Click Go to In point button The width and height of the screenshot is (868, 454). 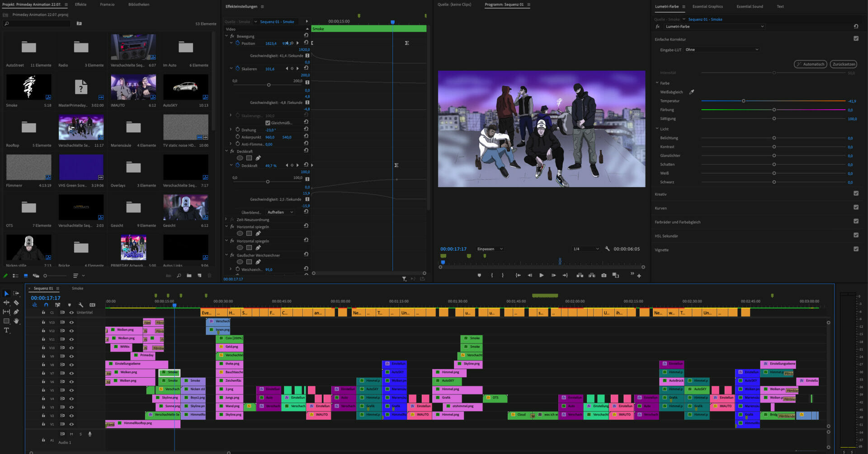click(x=518, y=275)
